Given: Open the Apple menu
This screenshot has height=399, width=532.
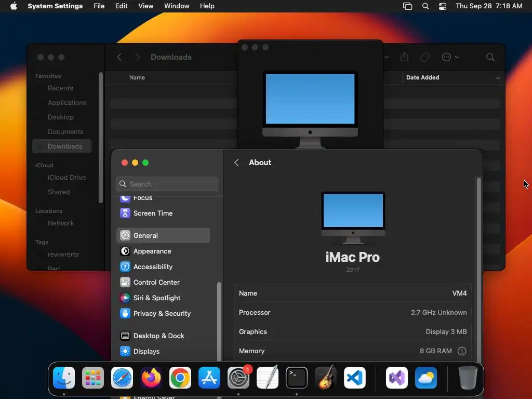Looking at the screenshot, I should [14, 6].
